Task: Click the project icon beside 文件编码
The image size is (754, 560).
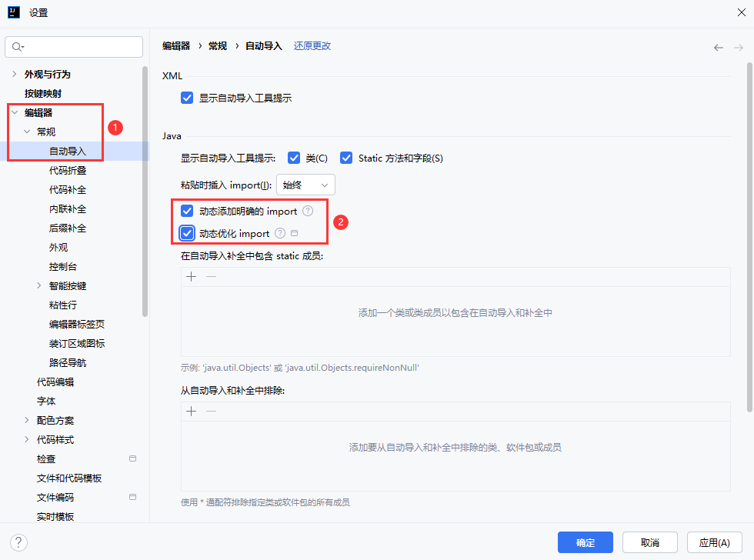Action: click(x=132, y=497)
